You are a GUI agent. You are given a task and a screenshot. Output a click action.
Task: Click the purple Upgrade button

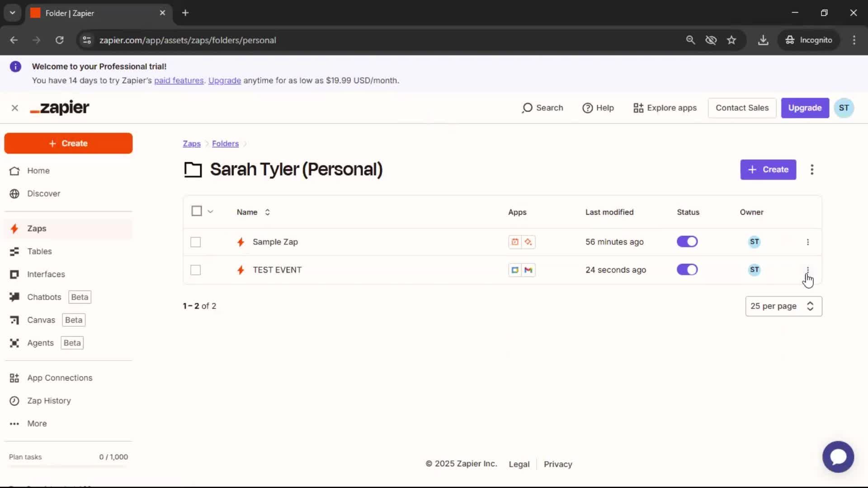(x=805, y=108)
